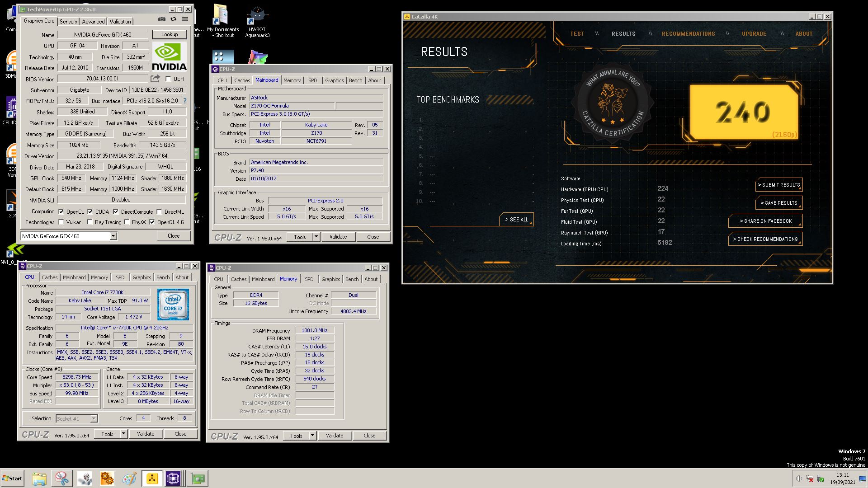
Task: Click the network disconnected tray icon
Action: [810, 479]
